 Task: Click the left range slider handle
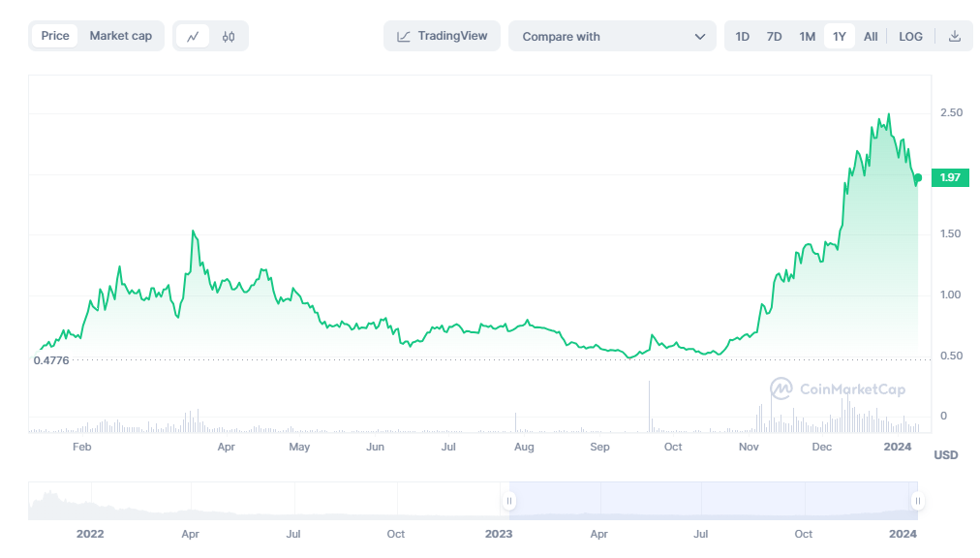tap(508, 501)
